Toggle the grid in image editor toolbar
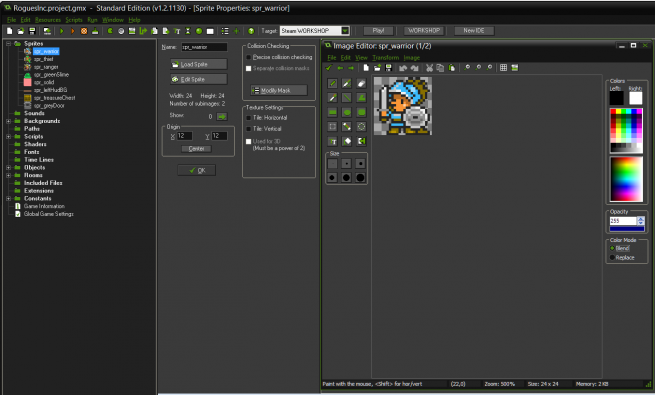This screenshot has height=395, width=655. click(503, 68)
